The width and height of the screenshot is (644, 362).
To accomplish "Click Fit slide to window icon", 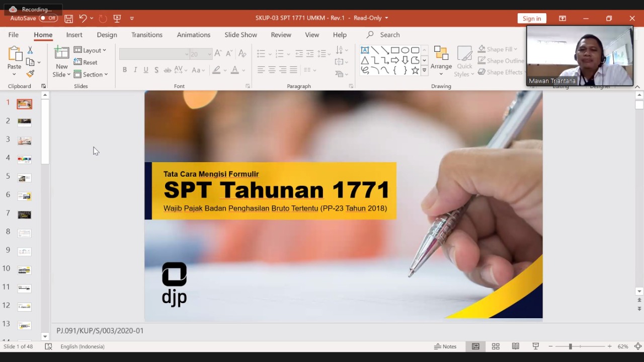I will coord(638,346).
